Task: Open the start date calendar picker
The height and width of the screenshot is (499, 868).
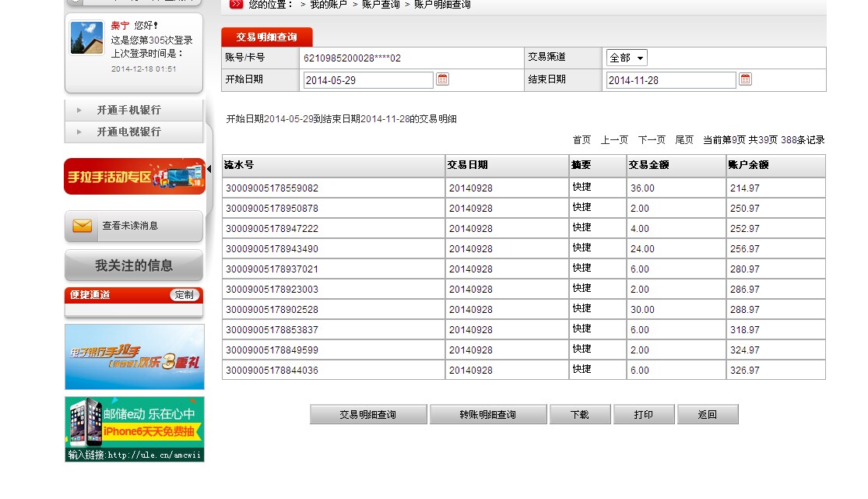Action: (442, 79)
